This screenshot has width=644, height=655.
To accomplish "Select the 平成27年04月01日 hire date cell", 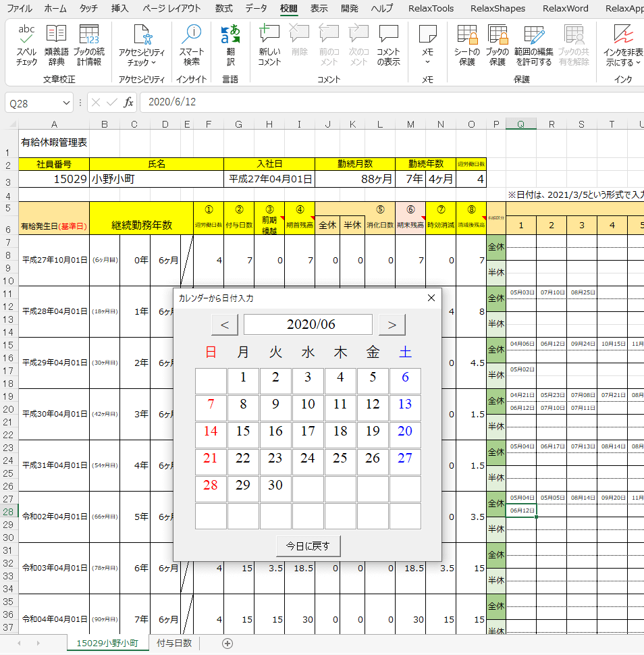I will click(269, 179).
